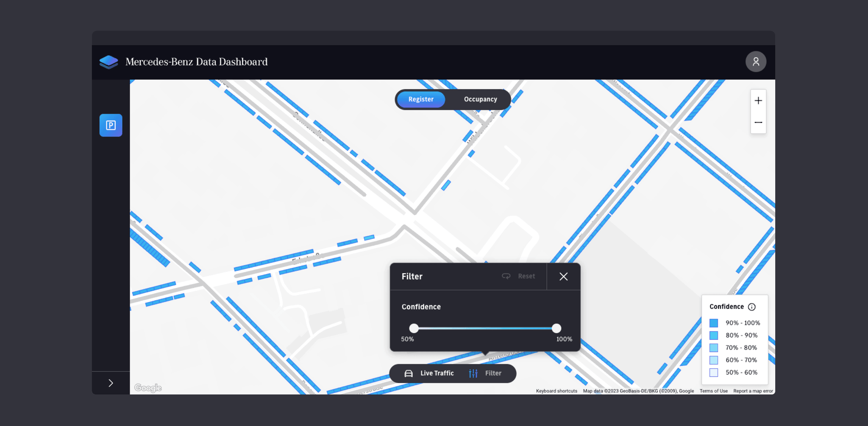Click the Mercedes-Benz Data Dashboard title
Screen dimensions: 868x426
tap(197, 62)
